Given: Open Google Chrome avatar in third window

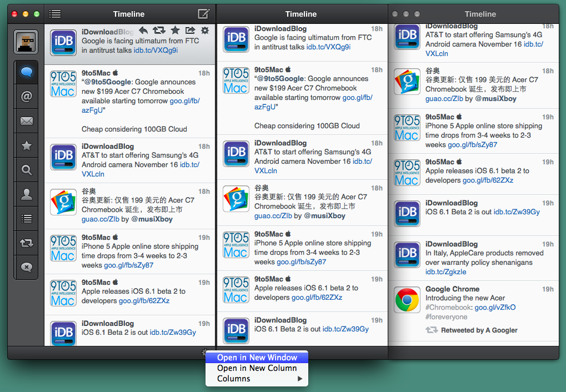Looking at the screenshot, I should click(407, 300).
